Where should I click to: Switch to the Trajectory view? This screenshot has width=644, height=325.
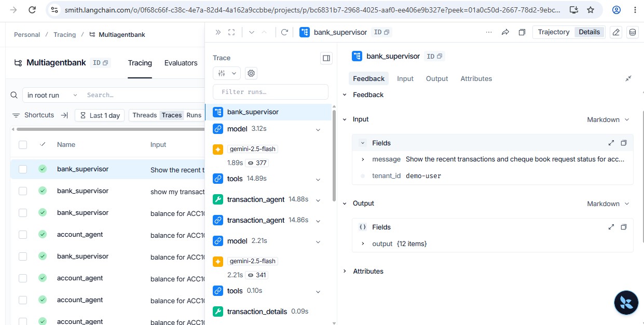tap(554, 32)
